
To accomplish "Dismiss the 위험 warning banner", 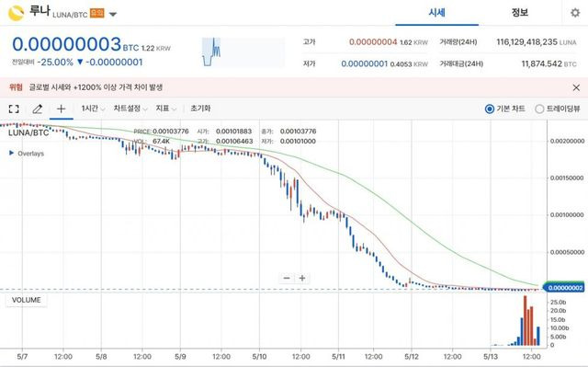I will [x=576, y=87].
